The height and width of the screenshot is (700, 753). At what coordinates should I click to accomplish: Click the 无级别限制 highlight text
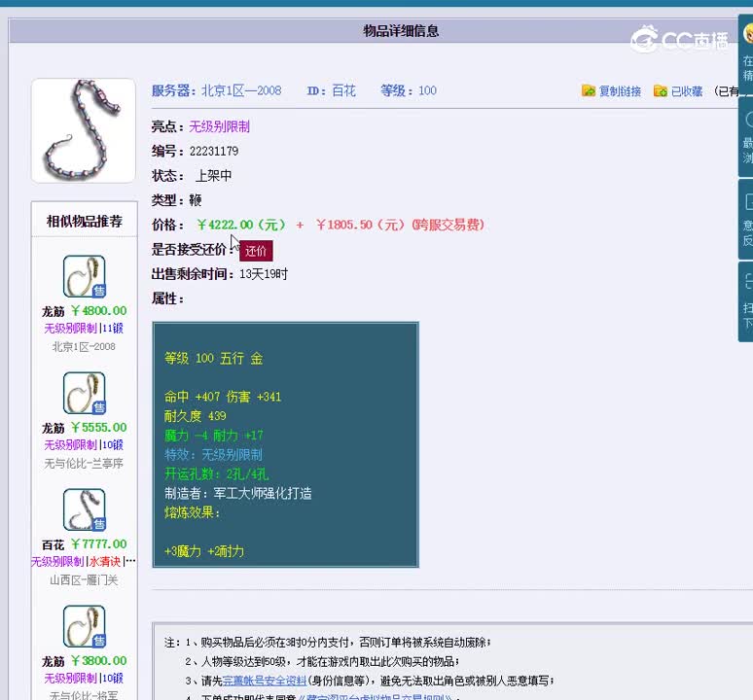(x=220, y=126)
